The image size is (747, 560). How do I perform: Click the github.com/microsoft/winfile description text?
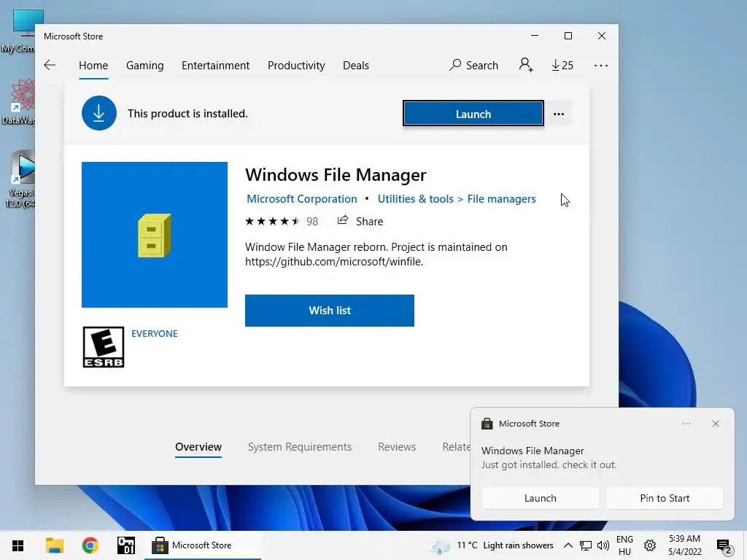tap(334, 262)
